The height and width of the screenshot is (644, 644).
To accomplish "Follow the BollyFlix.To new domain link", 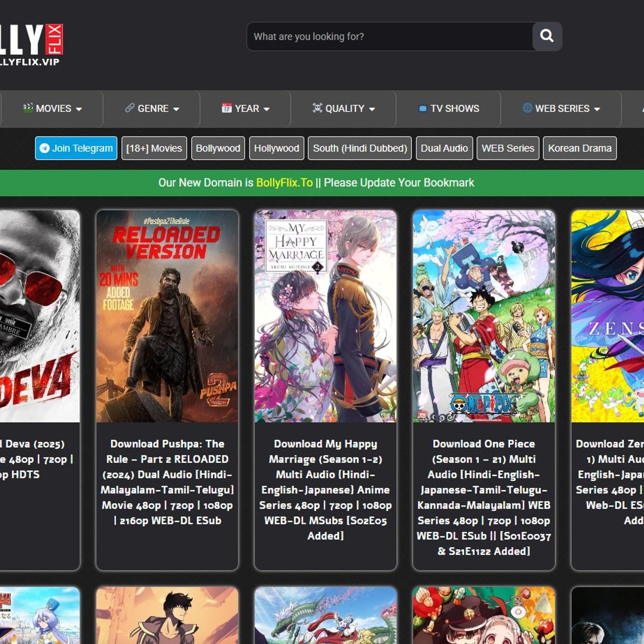I will [284, 183].
